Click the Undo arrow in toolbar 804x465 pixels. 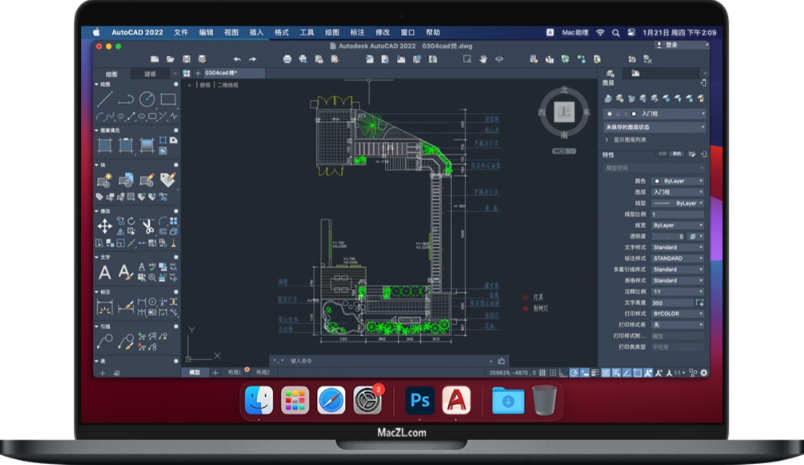[236, 59]
